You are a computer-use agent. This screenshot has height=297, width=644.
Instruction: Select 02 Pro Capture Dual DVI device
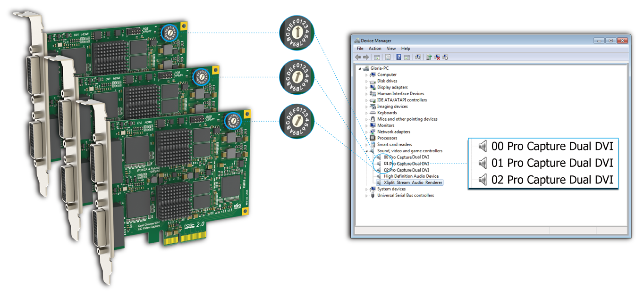407,170
